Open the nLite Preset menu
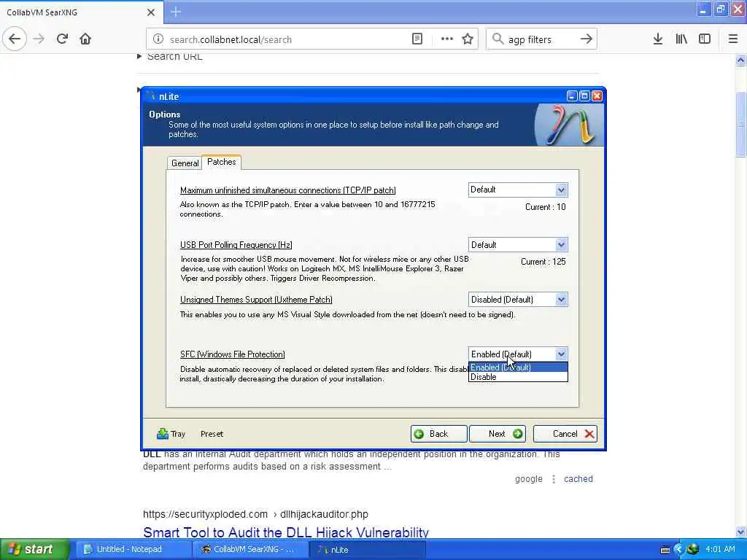 [212, 434]
